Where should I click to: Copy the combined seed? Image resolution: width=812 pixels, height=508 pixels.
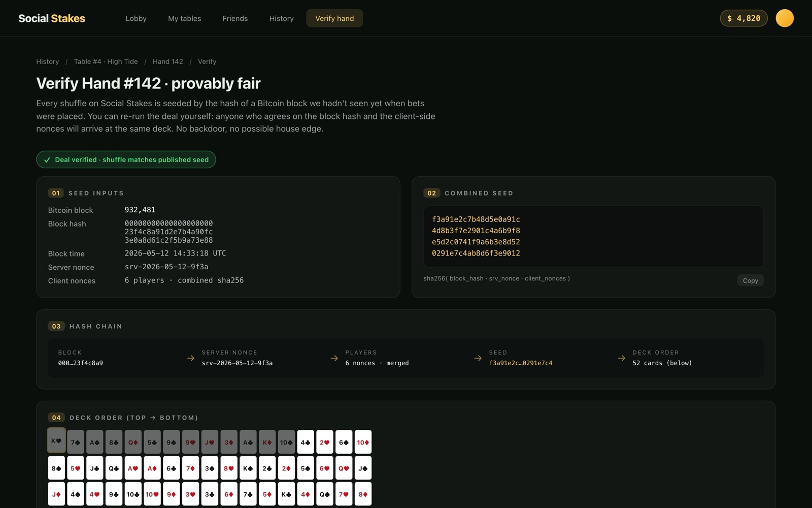(750, 280)
